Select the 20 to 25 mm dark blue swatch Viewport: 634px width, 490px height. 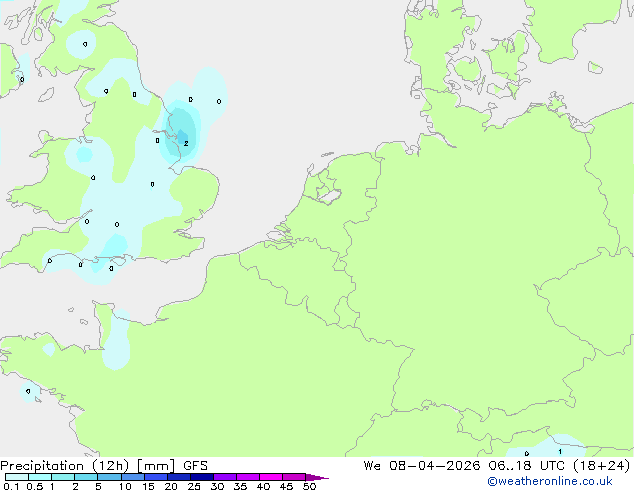[x=179, y=477]
